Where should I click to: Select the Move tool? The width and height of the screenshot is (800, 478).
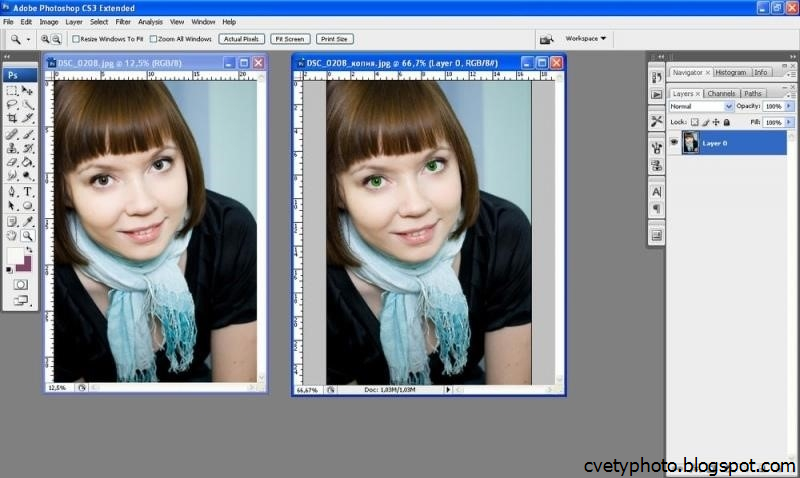[28, 90]
